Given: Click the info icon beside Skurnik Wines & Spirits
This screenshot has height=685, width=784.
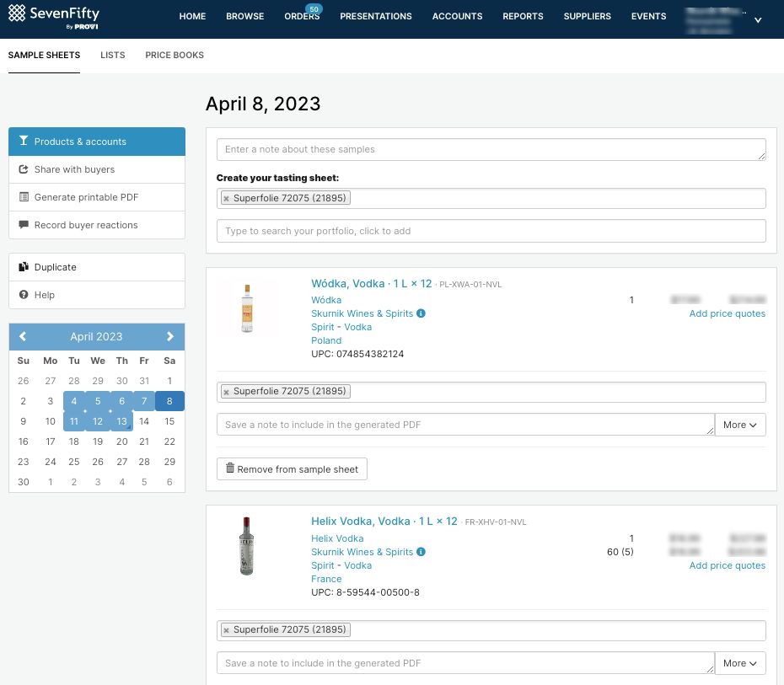Looking at the screenshot, I should click(421, 313).
